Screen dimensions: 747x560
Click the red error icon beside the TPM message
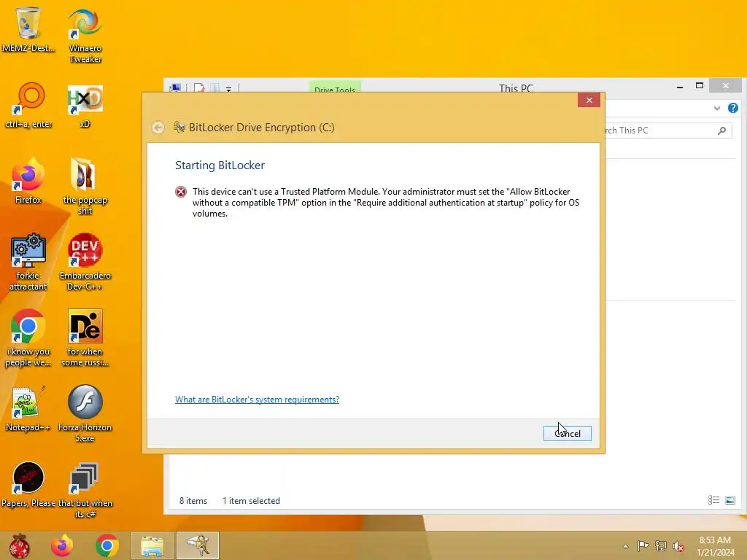tap(181, 192)
